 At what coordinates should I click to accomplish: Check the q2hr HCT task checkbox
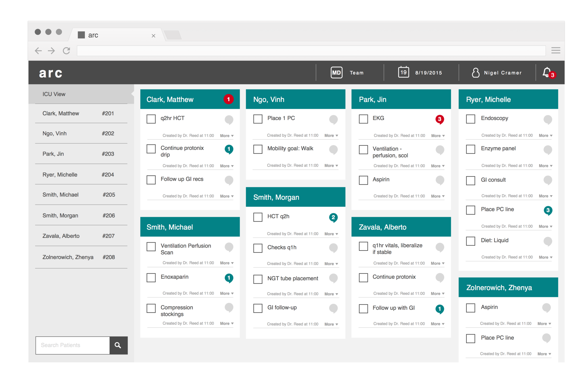click(x=151, y=119)
